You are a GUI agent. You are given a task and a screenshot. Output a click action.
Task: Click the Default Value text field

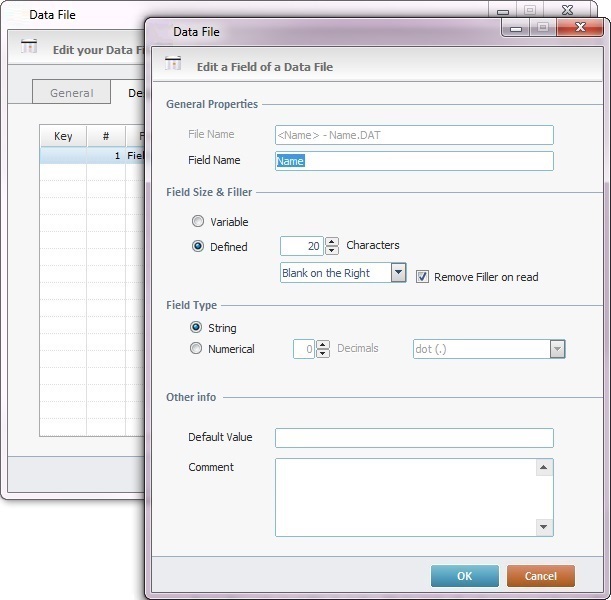pyautogui.click(x=413, y=437)
